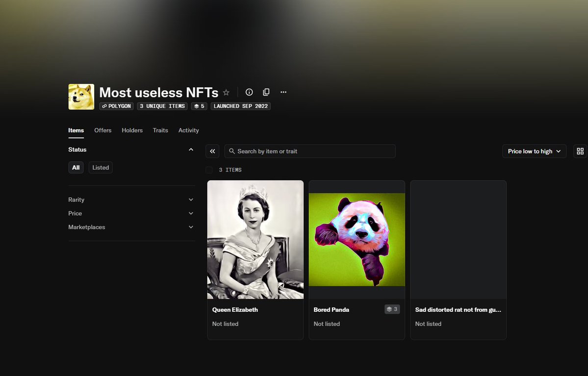Click the 3 UNIQUE ITEMS badge
Screen dimensions: 588x376
pyautogui.click(x=162, y=106)
